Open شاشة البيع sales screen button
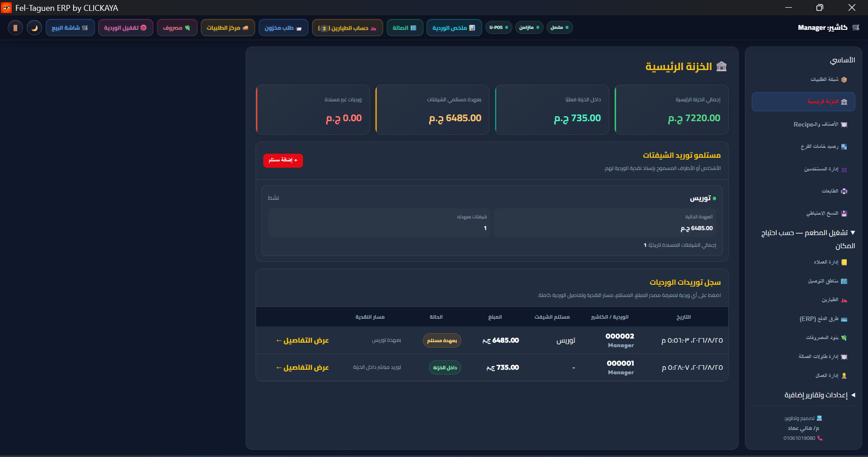 click(70, 28)
